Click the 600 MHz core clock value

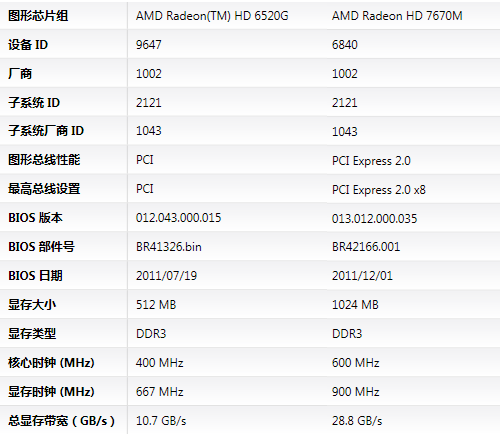(356, 363)
